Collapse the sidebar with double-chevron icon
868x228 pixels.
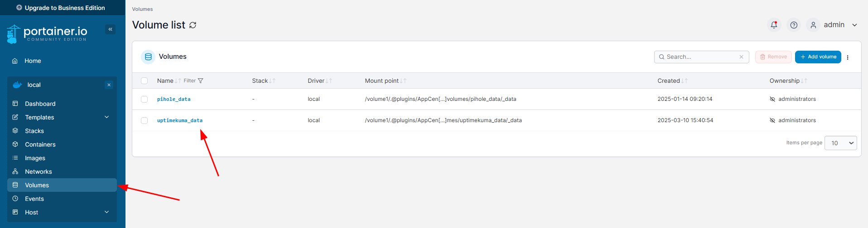[x=110, y=29]
